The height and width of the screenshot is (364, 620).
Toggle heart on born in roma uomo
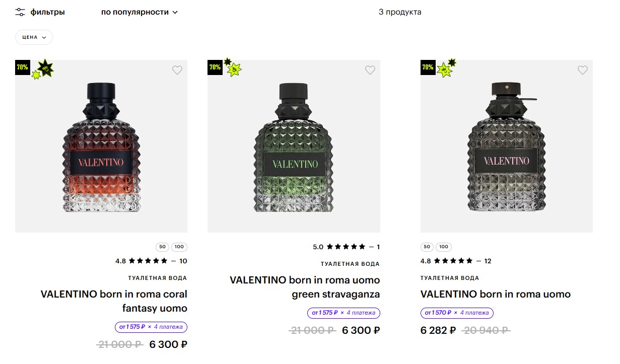pos(583,70)
